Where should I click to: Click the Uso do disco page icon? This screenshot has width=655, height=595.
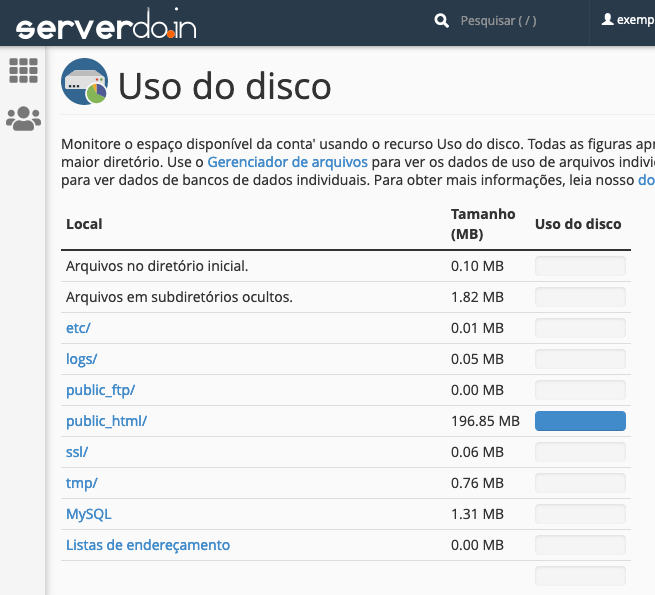(85, 82)
